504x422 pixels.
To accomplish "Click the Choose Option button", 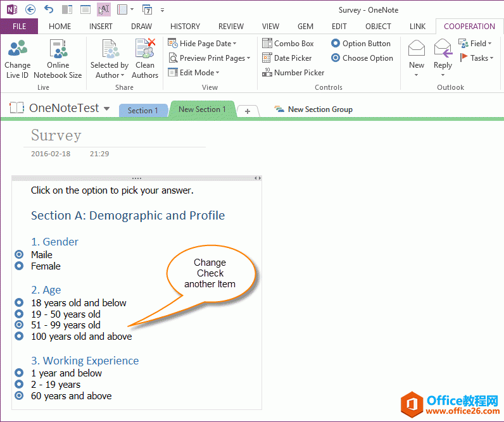I will [x=362, y=58].
